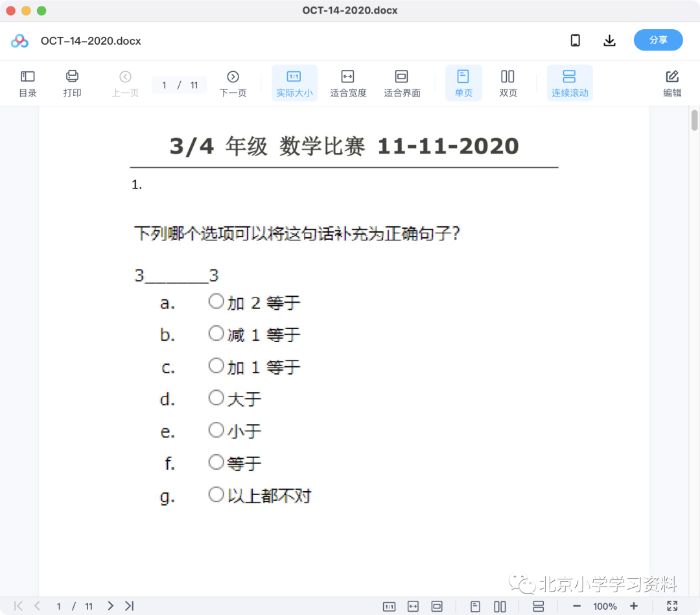Click the bottom bar continuous scroll icon

[x=539, y=607]
